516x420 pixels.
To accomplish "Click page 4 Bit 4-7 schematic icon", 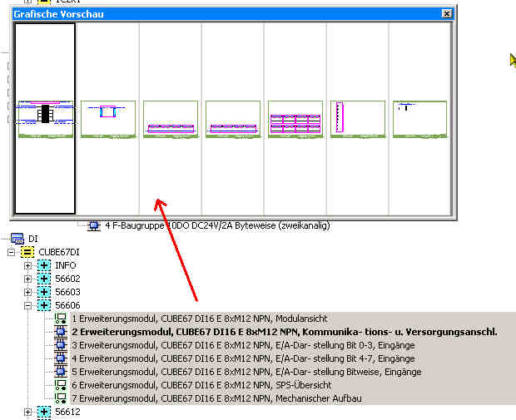I will pos(61,358).
